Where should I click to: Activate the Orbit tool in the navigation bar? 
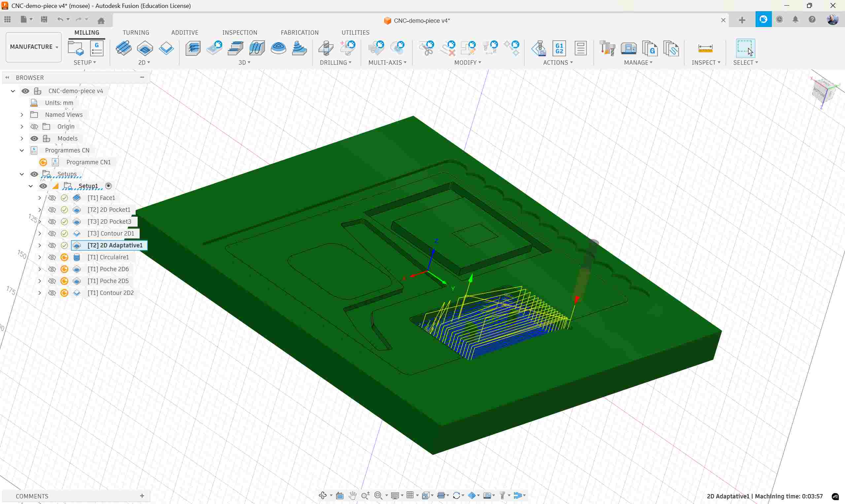323,495
